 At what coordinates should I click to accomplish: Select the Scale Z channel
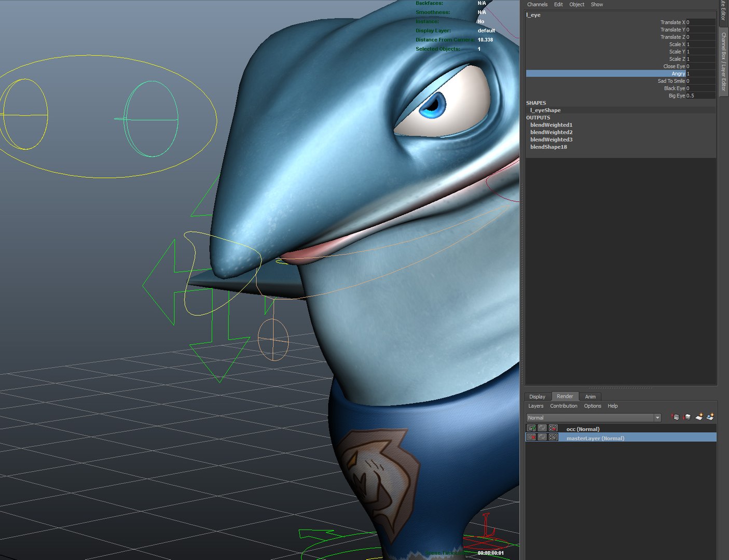click(x=677, y=59)
